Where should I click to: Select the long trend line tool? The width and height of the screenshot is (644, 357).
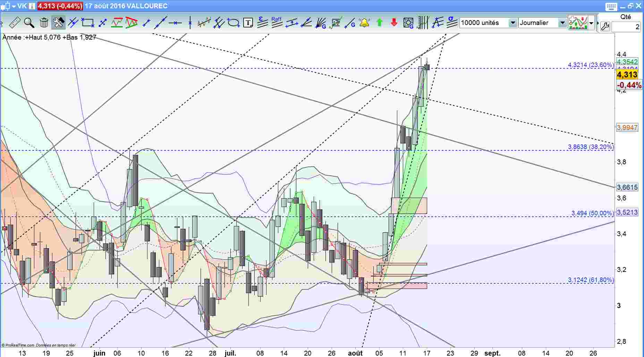[x=161, y=23]
